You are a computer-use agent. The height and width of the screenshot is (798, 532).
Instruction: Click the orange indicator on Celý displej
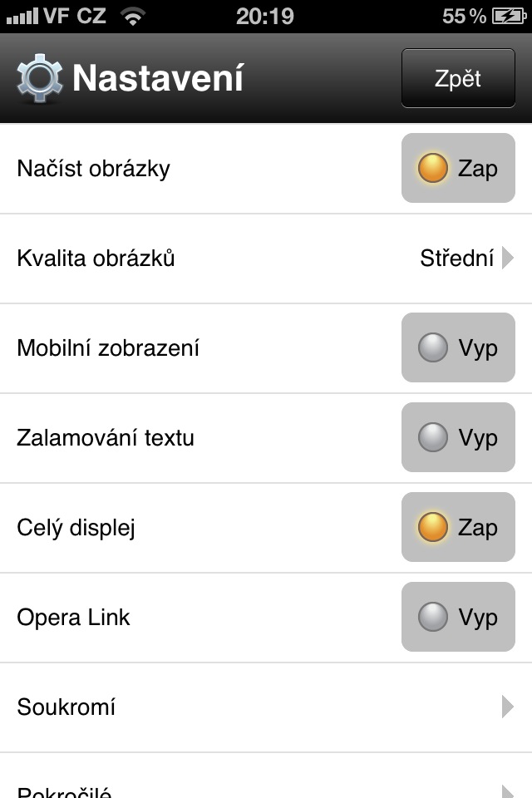433,527
